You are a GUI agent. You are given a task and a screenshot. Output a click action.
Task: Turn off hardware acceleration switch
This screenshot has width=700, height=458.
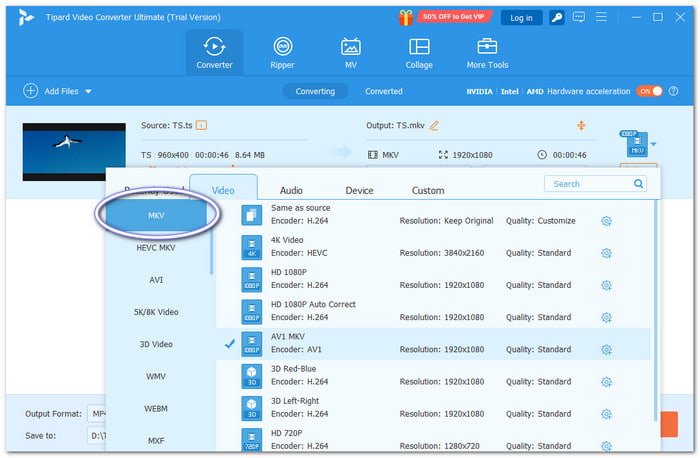click(649, 91)
